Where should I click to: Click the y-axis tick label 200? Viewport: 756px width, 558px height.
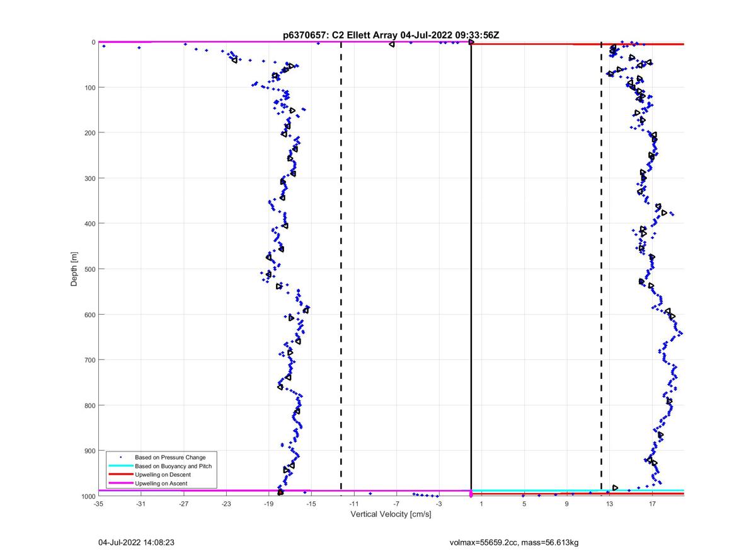tap(89, 132)
